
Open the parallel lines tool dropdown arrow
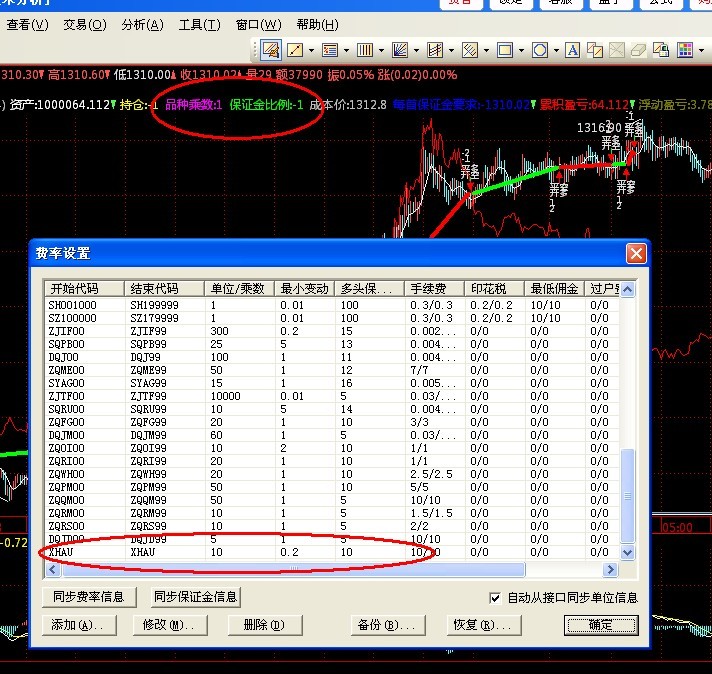[x=486, y=50]
